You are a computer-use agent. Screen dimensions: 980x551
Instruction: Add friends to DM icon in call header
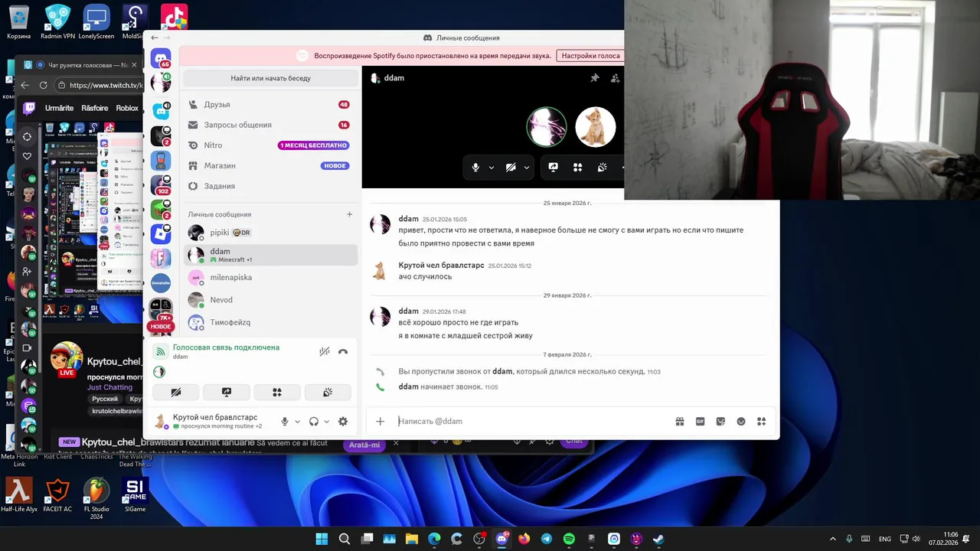[x=615, y=78]
